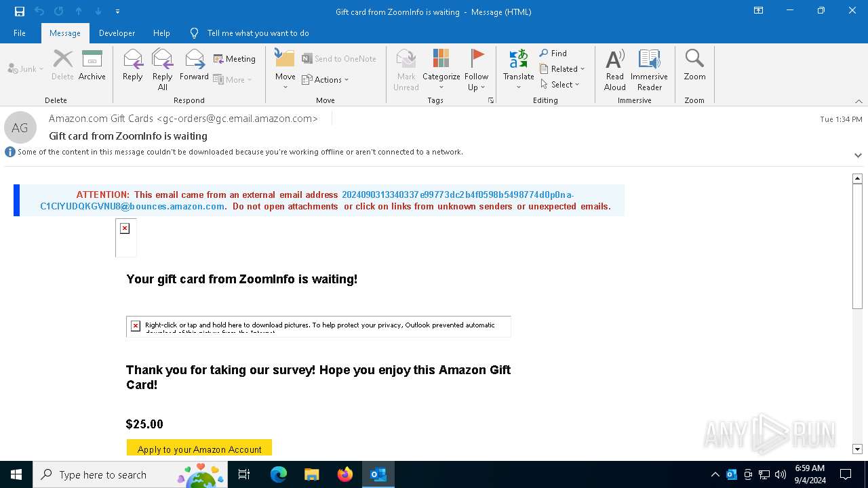Delete the message
The height and width of the screenshot is (488, 868).
[62, 65]
